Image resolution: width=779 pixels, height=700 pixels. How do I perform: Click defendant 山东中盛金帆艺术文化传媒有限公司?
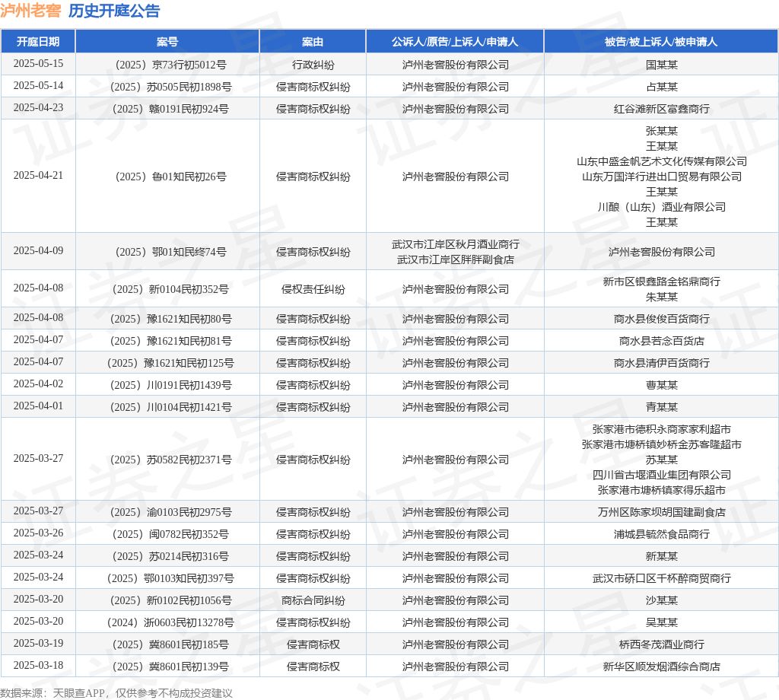point(661,161)
